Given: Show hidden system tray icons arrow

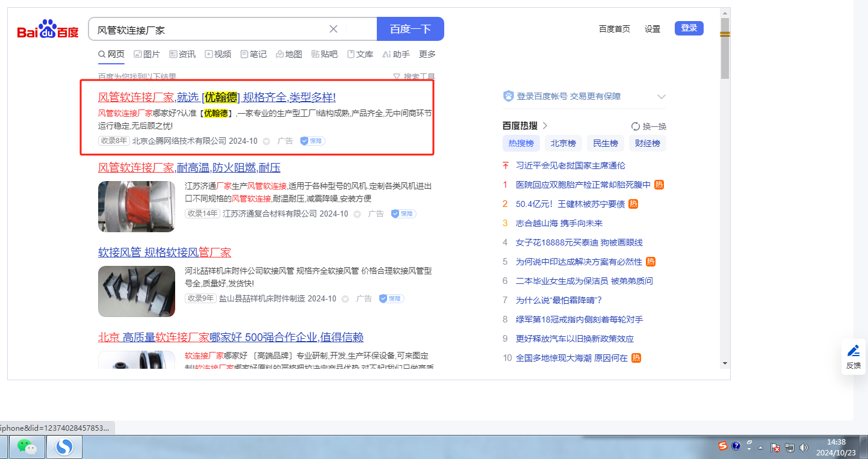Looking at the screenshot, I should 761,448.
